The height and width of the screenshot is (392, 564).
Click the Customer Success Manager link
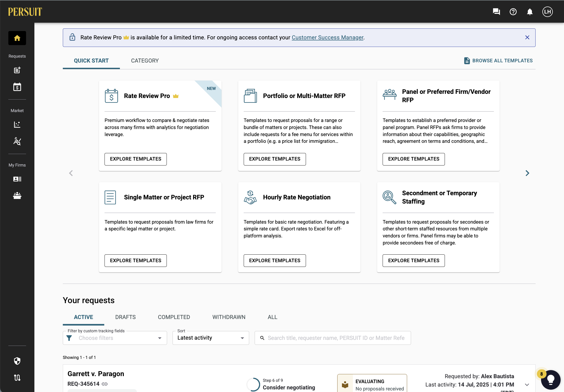[x=327, y=38]
